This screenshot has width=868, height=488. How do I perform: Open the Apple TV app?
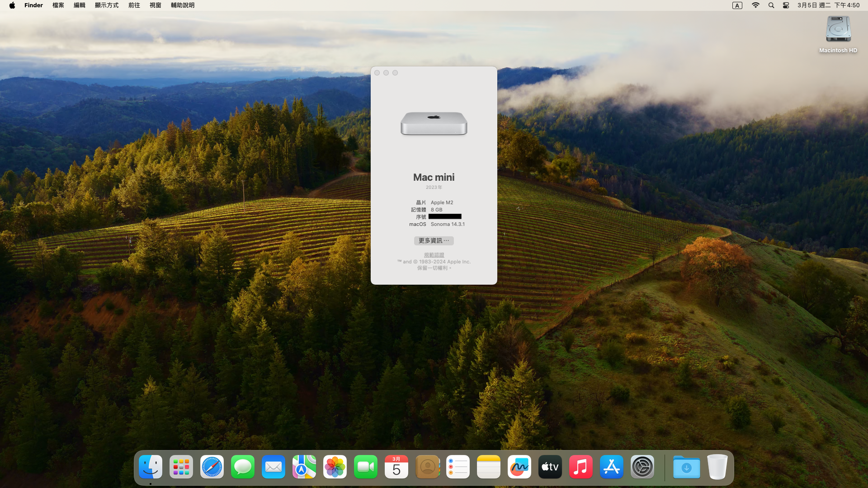(x=550, y=467)
